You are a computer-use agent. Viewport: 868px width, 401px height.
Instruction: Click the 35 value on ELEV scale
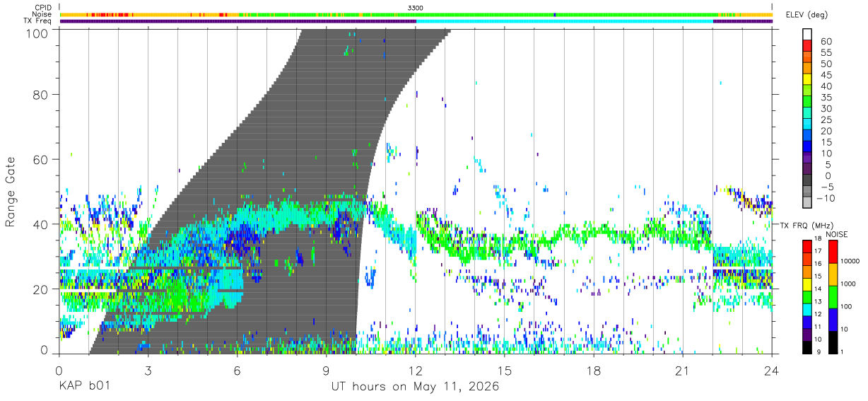click(826, 98)
